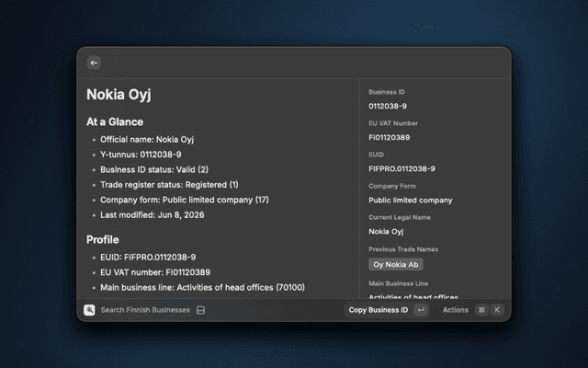This screenshot has height=368, width=588.
Task: Copy the Business ID with the button
Action: [x=387, y=310]
